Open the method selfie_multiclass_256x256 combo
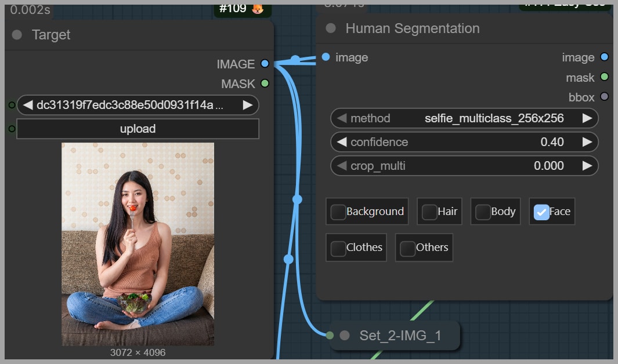The height and width of the screenshot is (364, 618). click(x=464, y=118)
